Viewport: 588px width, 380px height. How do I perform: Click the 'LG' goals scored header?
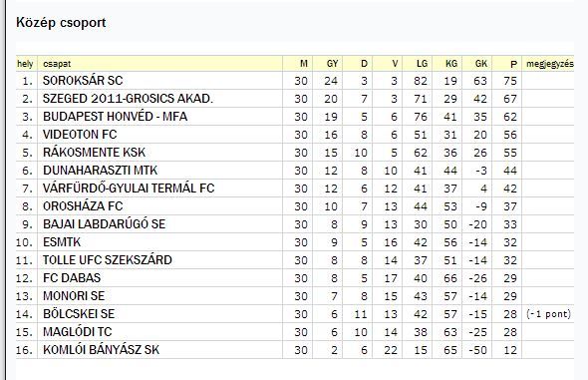coord(422,64)
